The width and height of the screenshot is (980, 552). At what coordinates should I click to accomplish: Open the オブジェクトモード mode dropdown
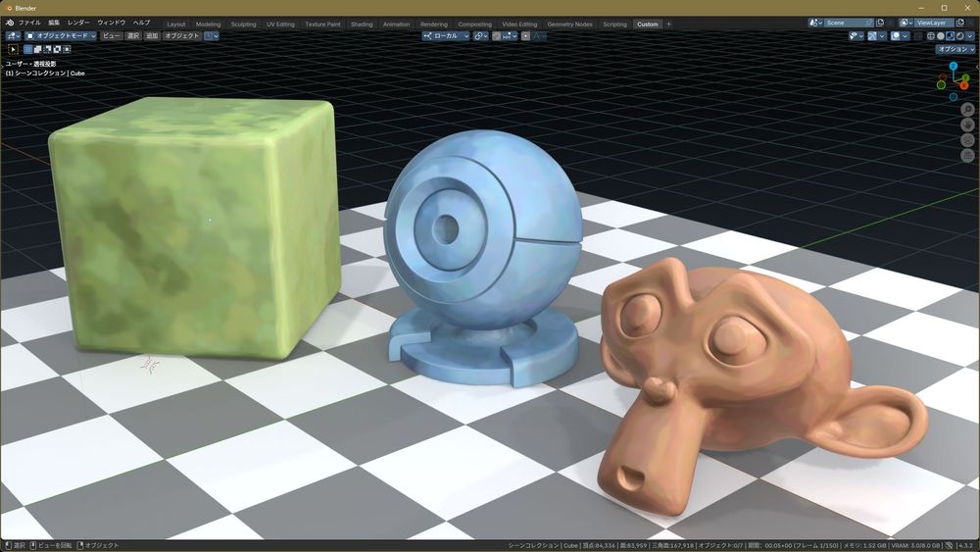61,35
